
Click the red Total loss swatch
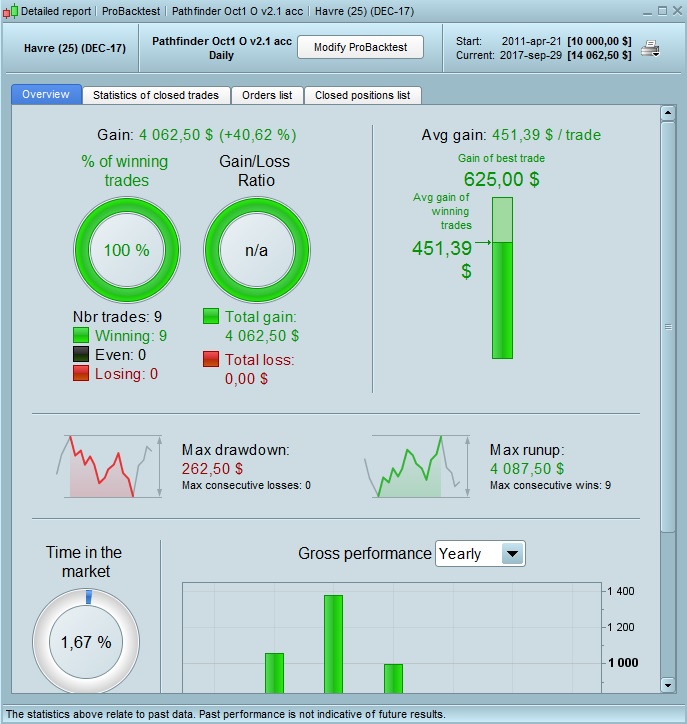(x=211, y=359)
